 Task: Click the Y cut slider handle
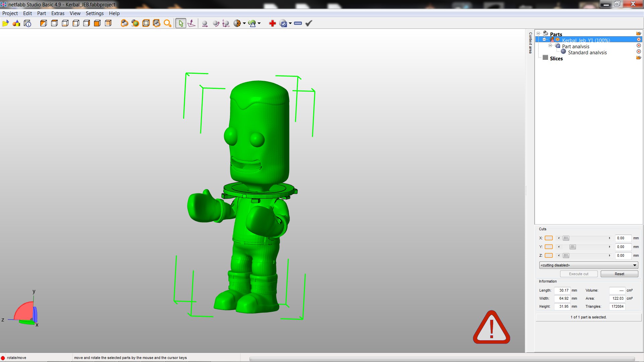(573, 247)
